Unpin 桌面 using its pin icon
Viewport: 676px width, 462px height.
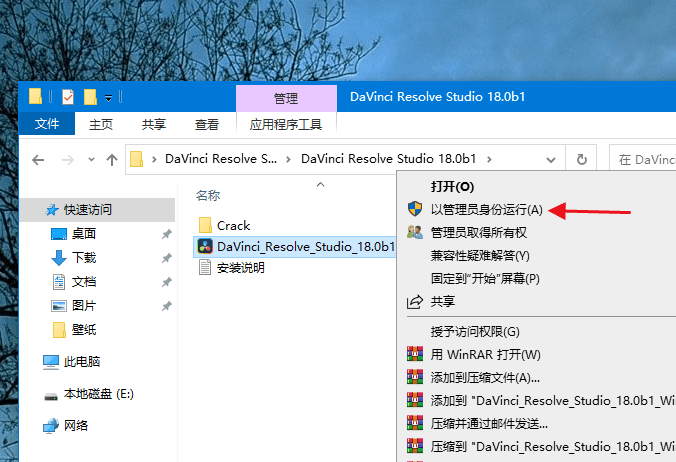tap(166, 234)
